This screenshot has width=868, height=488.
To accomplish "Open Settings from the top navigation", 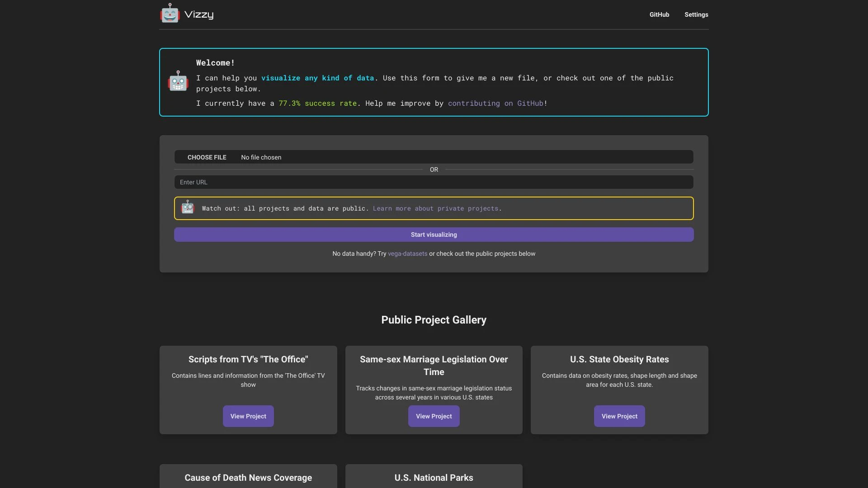I will click(x=696, y=14).
